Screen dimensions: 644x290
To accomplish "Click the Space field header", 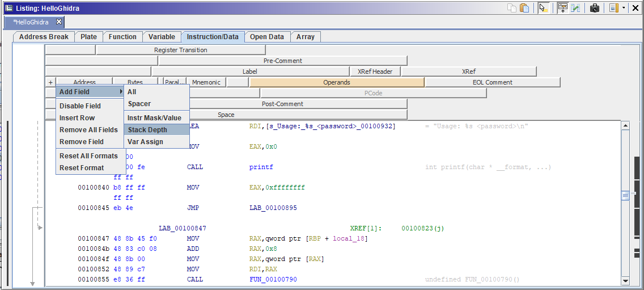I will tap(226, 115).
